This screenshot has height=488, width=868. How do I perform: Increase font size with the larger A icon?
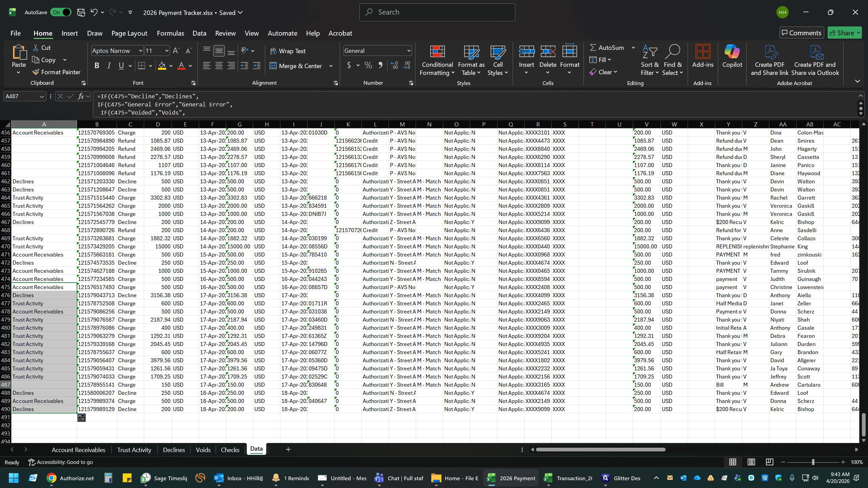[x=176, y=51]
